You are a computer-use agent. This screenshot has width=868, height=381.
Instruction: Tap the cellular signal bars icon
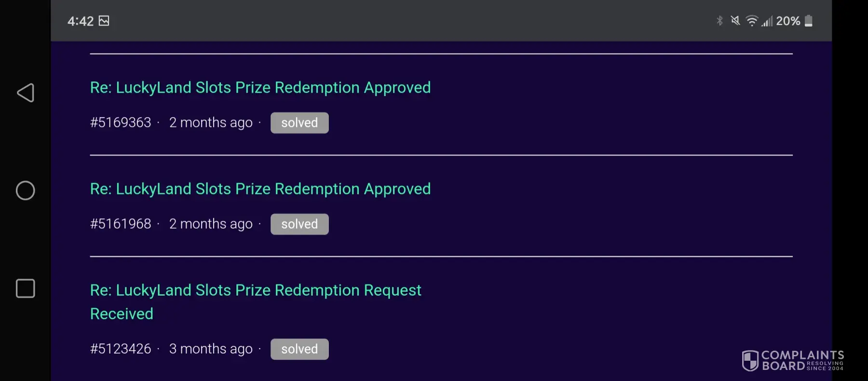767,21
